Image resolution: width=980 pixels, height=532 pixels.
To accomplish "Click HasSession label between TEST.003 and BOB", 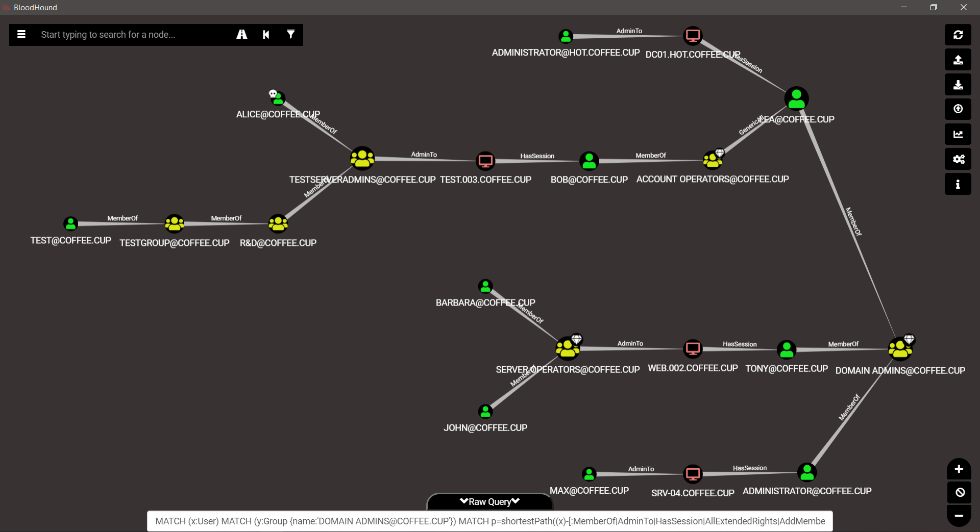I will tap(537, 156).
